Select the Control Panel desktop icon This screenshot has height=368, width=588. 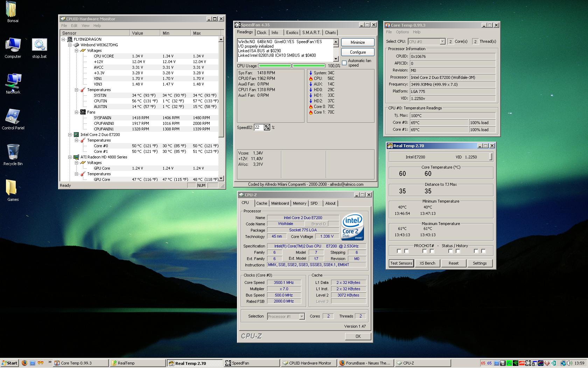(13, 117)
